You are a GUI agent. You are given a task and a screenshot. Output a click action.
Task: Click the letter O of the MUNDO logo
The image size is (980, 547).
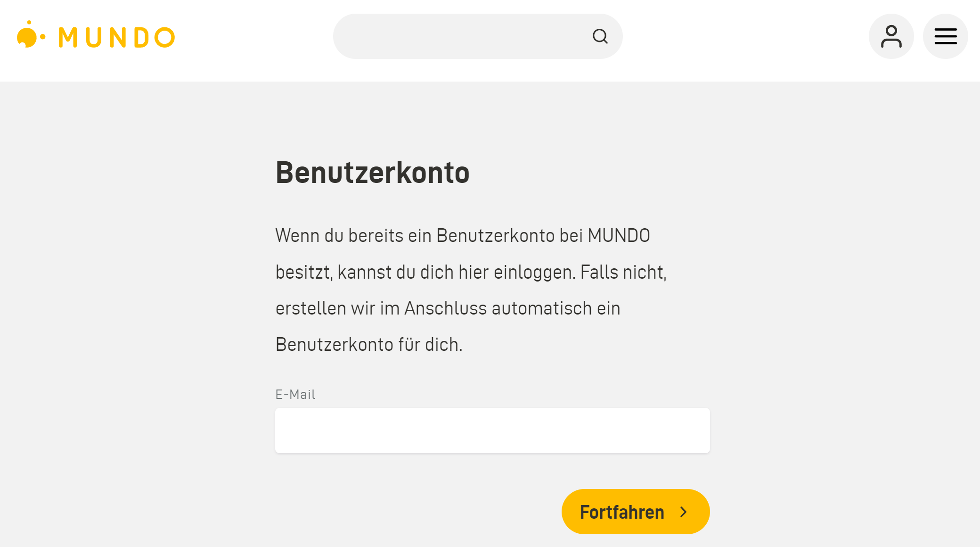[x=165, y=37]
